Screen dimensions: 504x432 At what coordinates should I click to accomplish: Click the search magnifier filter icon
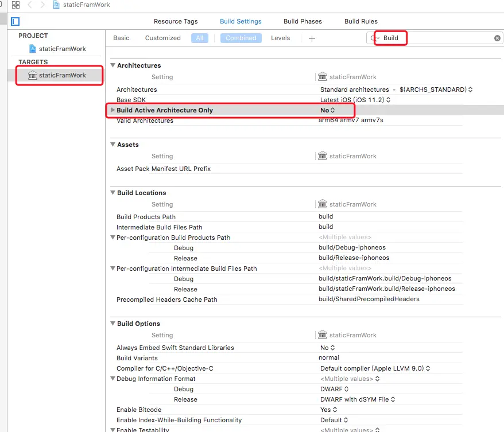pyautogui.click(x=374, y=38)
